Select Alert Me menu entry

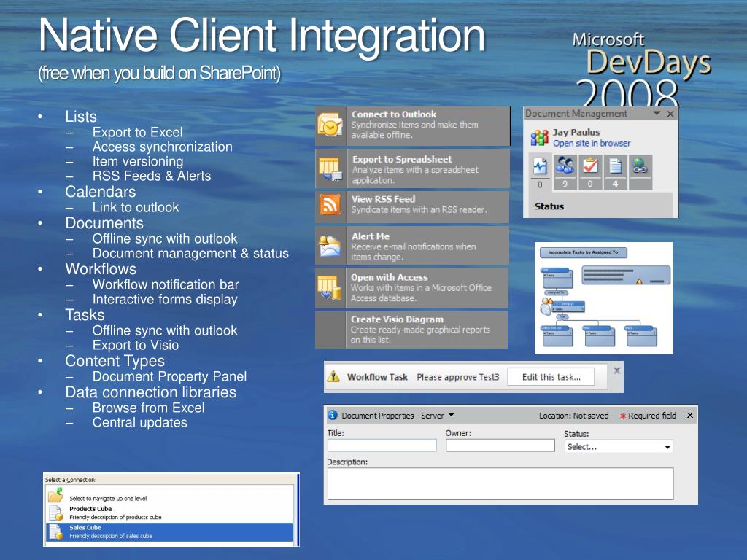click(x=412, y=246)
